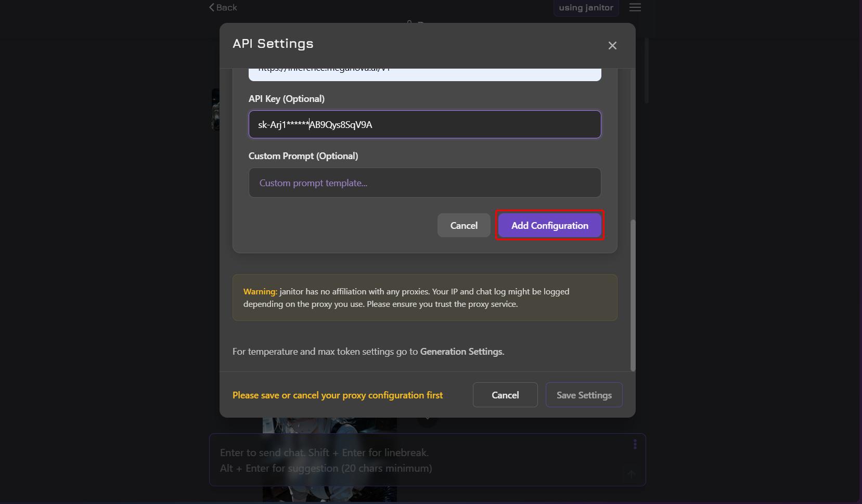Click the character avatar at dialog's left edge

point(215,109)
